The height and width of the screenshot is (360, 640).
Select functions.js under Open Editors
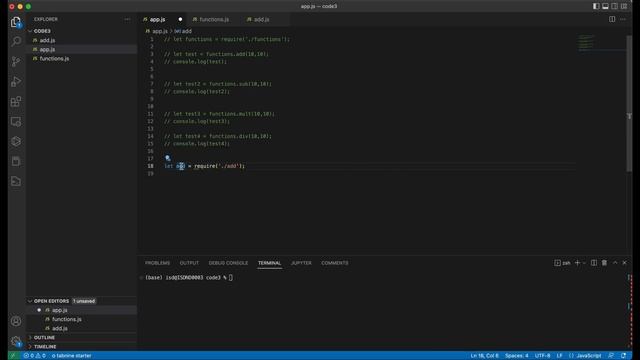[x=82, y=319]
